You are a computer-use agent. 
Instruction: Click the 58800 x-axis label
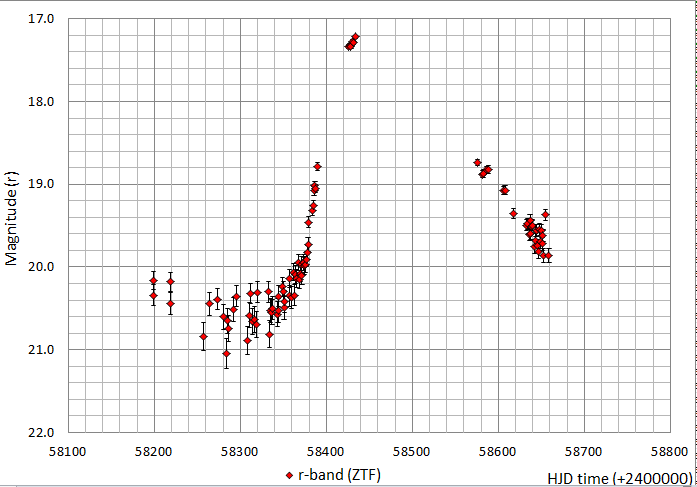pos(670,452)
